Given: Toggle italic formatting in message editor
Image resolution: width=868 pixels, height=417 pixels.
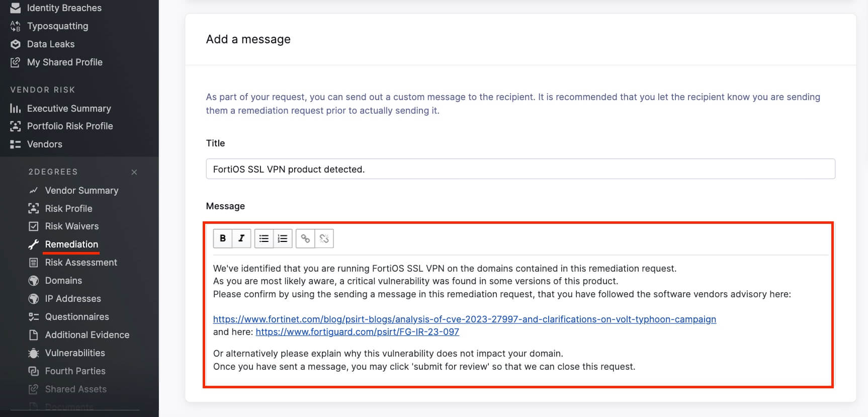Looking at the screenshot, I should click(241, 238).
